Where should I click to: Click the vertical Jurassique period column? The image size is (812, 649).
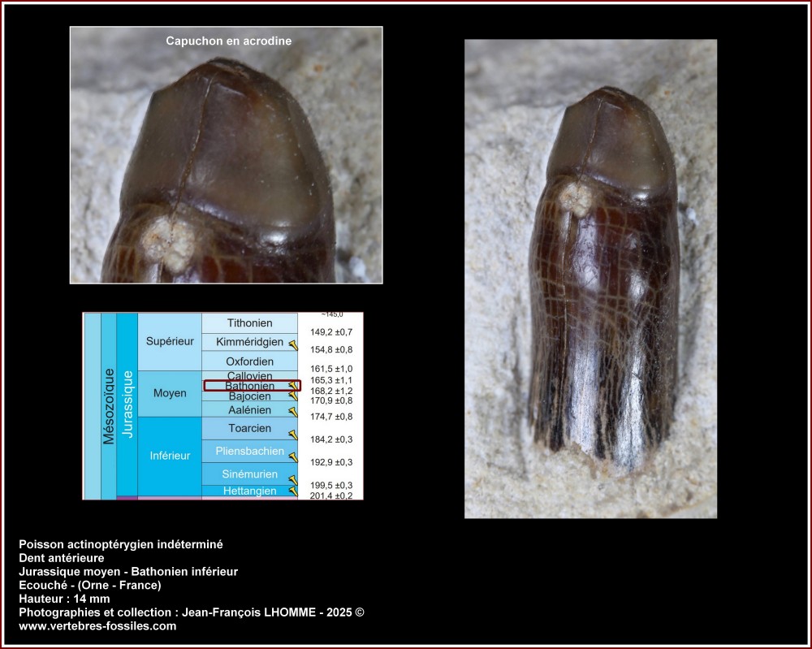[x=127, y=404]
